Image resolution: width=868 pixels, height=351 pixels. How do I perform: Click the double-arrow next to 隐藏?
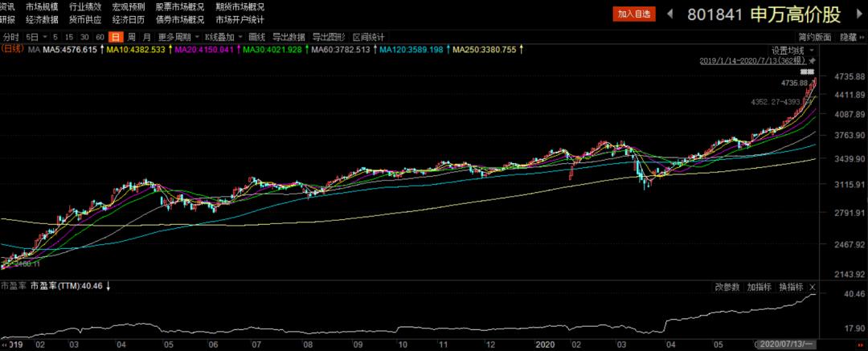[862, 37]
